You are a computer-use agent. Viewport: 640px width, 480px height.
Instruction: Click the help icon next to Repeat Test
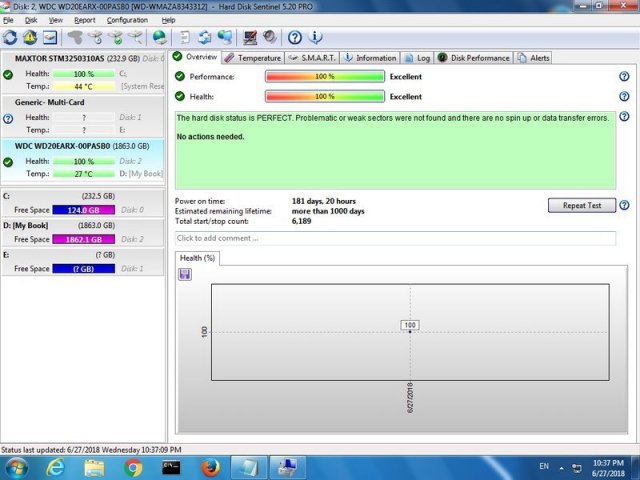tap(624, 205)
